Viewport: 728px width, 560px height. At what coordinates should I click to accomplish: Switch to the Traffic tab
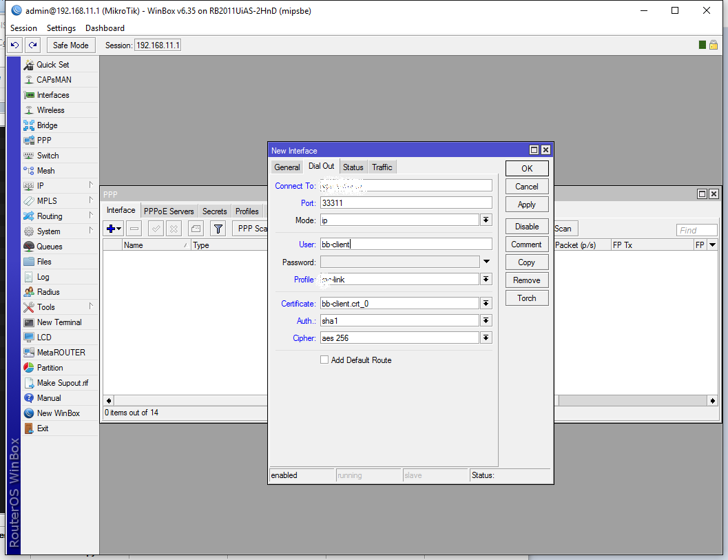point(382,167)
